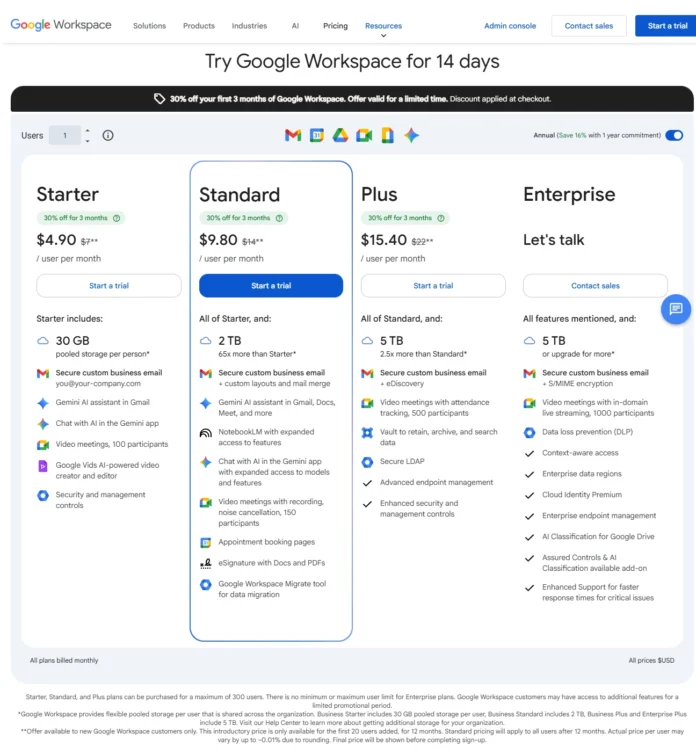Click the price tag icon in promo banner
Image resolution: width=696 pixels, height=755 pixels.
click(159, 99)
